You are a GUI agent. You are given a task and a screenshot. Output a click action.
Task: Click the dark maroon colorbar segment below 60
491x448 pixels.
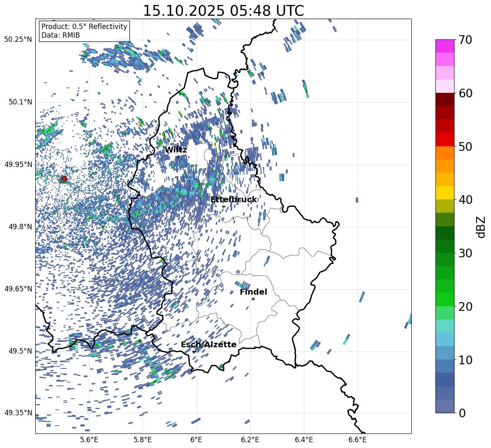tap(445, 99)
